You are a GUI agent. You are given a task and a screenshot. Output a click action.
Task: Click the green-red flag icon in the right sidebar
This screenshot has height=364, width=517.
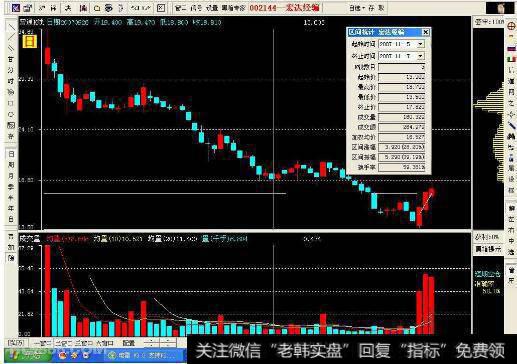pyautogui.click(x=511, y=59)
